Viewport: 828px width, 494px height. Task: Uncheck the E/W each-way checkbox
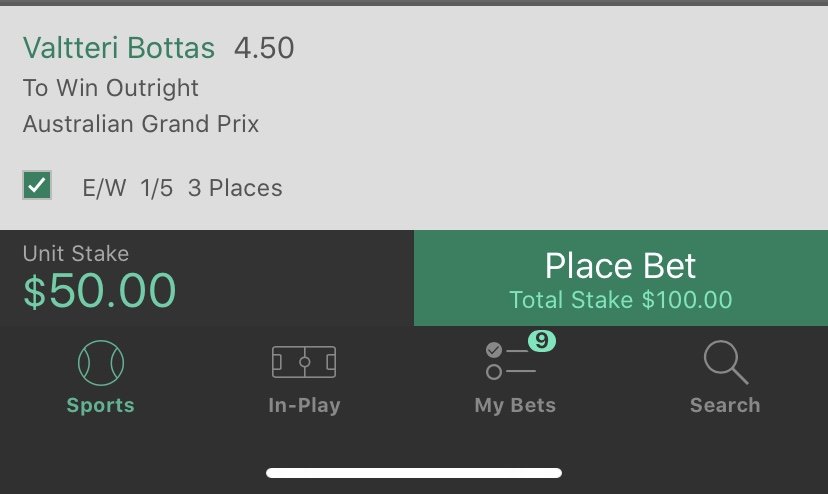click(37, 185)
